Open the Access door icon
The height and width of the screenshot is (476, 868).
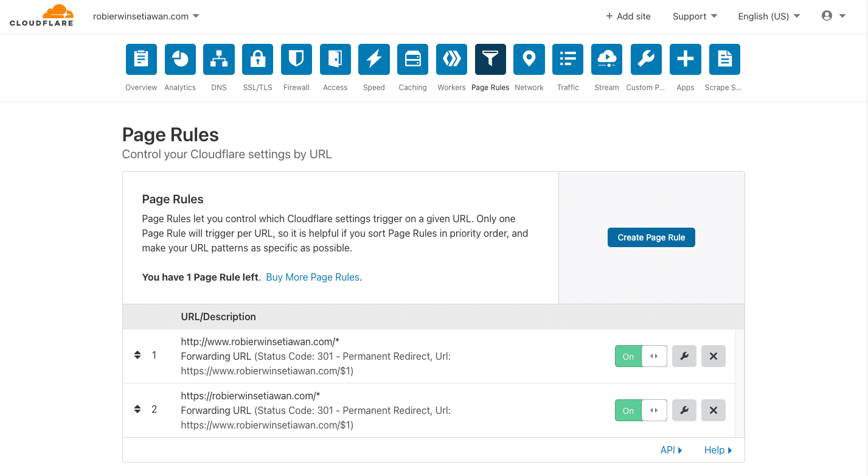point(335,59)
